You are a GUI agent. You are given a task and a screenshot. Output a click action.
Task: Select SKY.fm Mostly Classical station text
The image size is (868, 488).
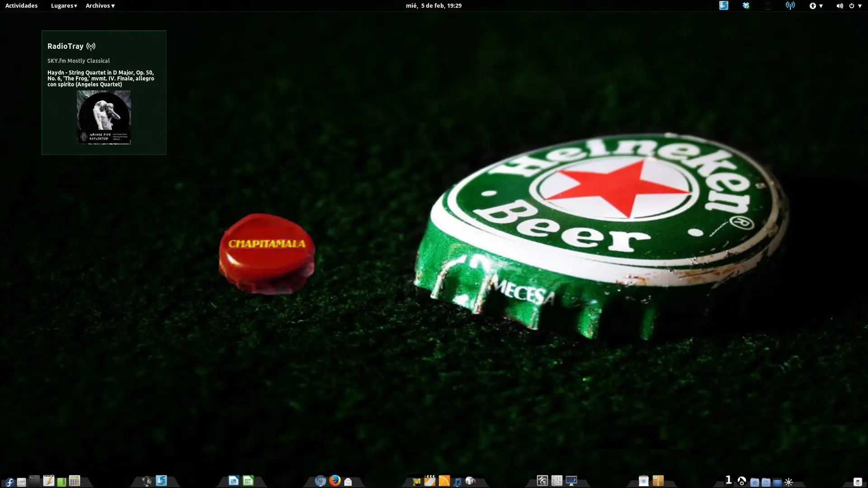tap(79, 61)
